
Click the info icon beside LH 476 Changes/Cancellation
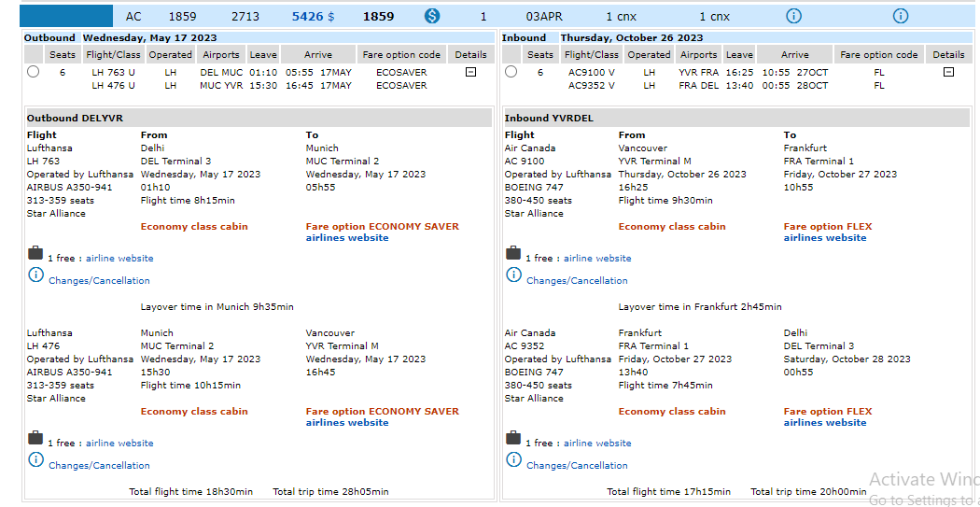tap(35, 459)
